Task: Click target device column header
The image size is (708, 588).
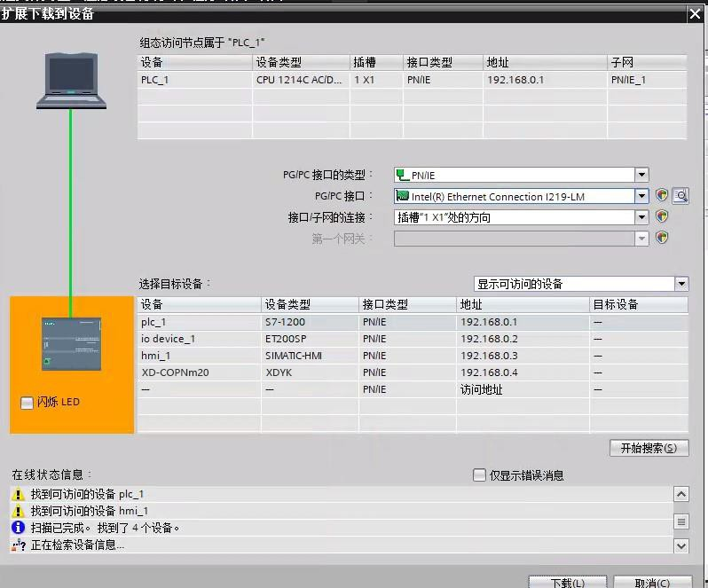Action: pyautogui.click(x=639, y=304)
